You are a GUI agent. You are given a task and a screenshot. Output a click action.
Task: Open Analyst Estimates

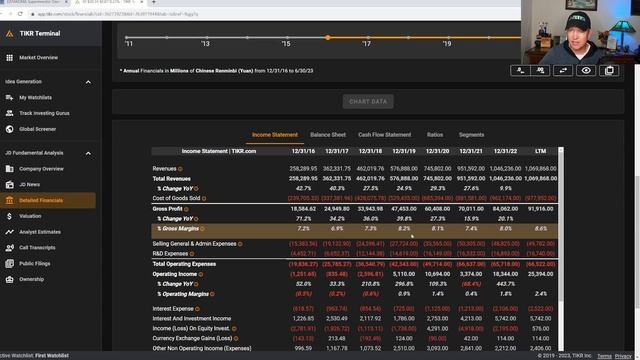pos(40,232)
